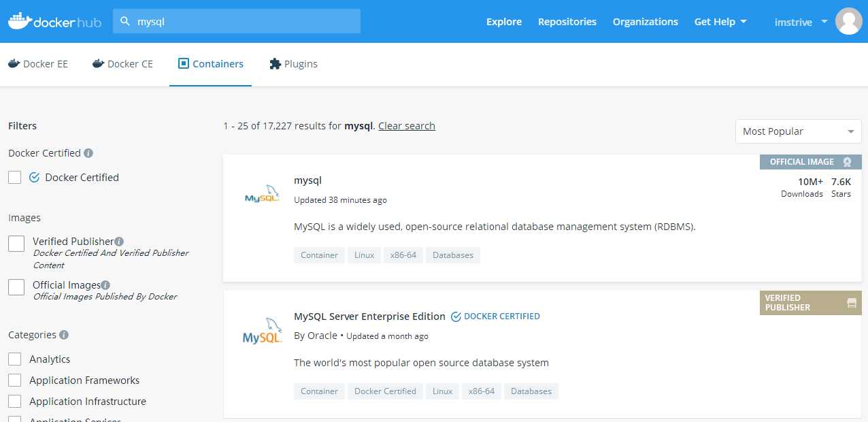This screenshot has height=422, width=868.
Task: Open Organizations in top navigation
Action: click(646, 22)
